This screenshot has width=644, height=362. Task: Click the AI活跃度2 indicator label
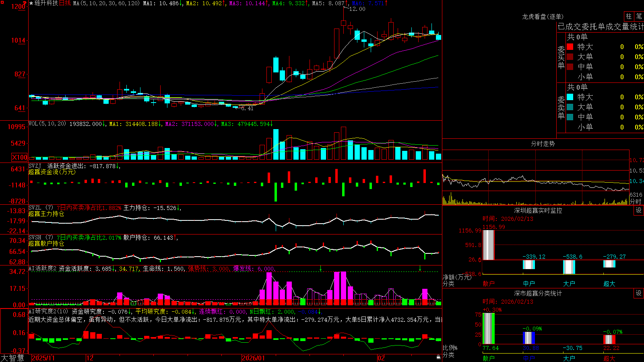(x=43, y=269)
